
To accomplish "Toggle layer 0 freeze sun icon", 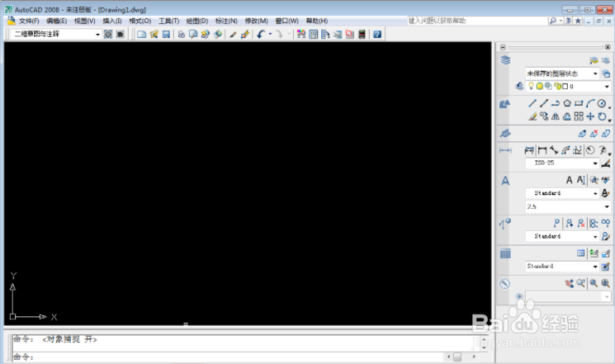I will [539, 86].
